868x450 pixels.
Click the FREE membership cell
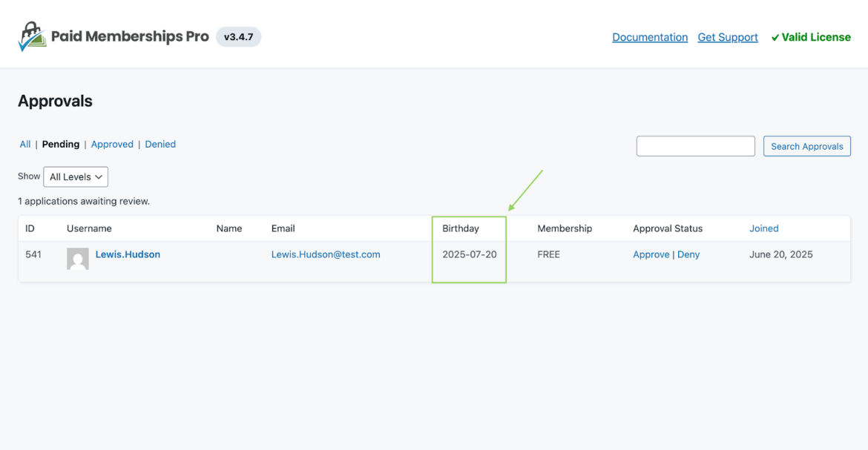(548, 254)
